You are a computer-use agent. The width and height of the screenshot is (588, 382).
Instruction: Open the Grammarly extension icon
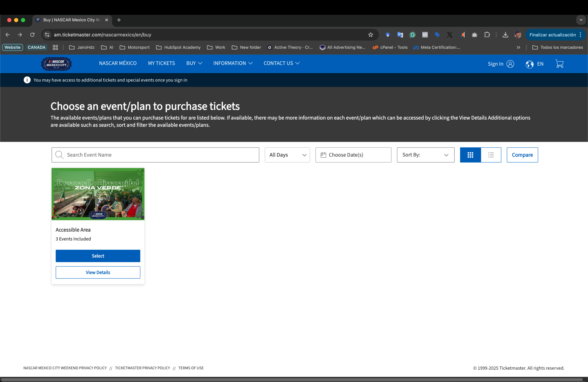coord(412,35)
